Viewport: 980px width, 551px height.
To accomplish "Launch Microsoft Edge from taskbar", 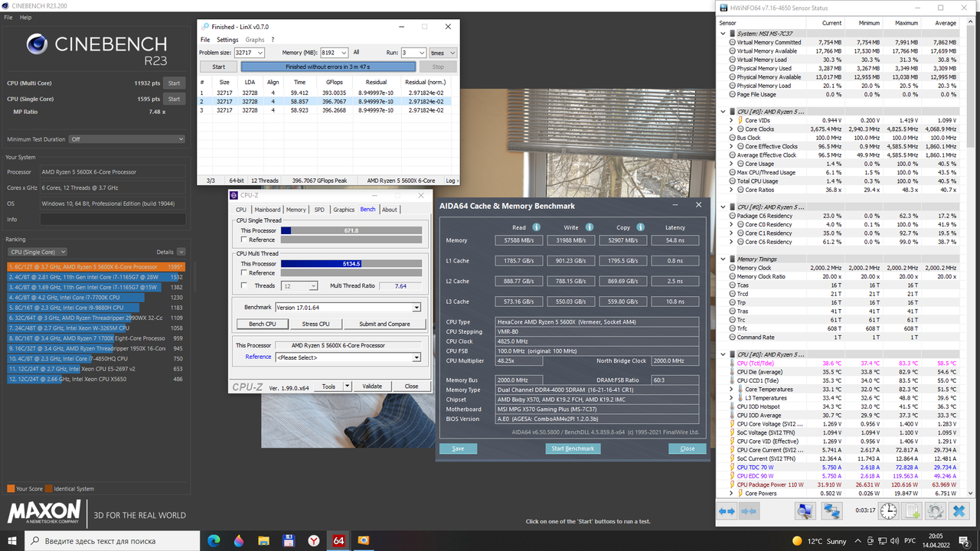I will (214, 540).
